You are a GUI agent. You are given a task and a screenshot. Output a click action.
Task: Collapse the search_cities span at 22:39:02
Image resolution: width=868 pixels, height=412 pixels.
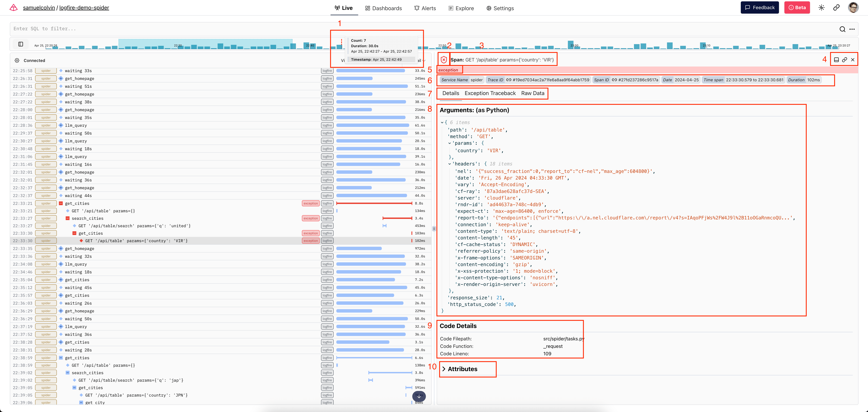click(x=68, y=373)
